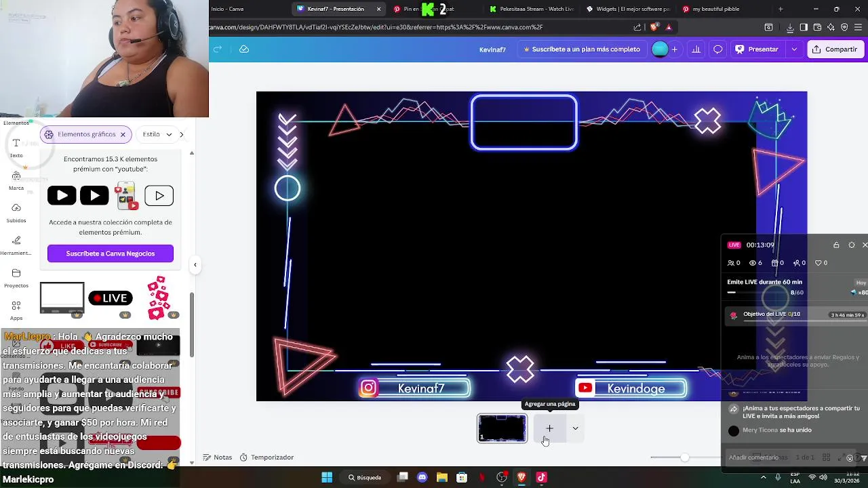Show more filter chips with right arrow
This screenshot has height=488, width=868.
coord(181,134)
